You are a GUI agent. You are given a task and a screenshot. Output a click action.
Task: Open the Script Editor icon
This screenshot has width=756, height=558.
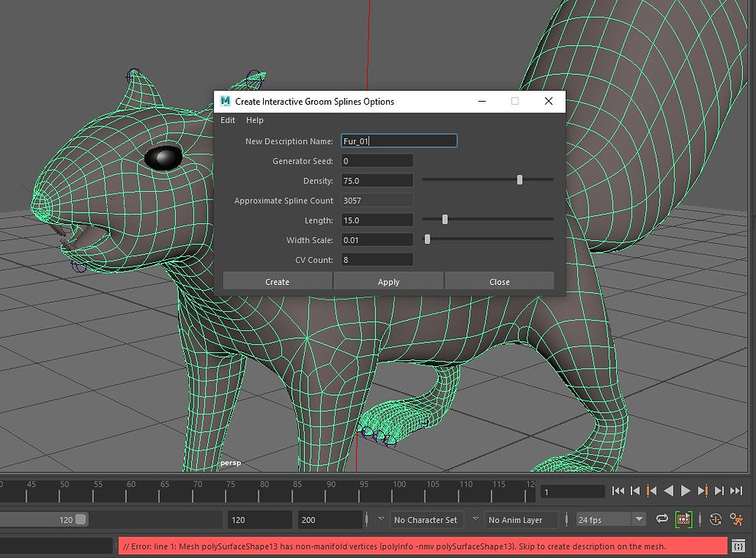click(738, 547)
